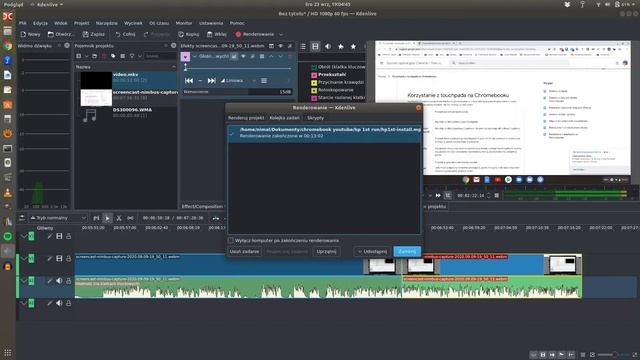Enable Wyłącz komputer po zakończeniu renderowania checkbox
The image size is (640, 360).
coord(231,240)
